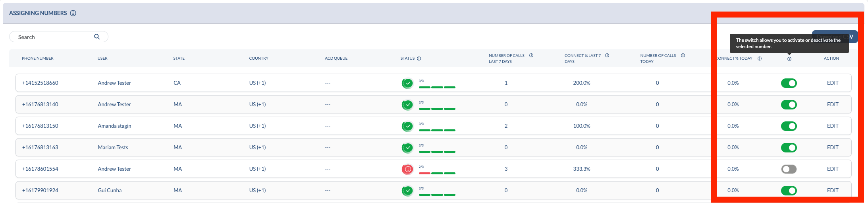Open the info icon next to Status header
This screenshot has height=203, width=868.
pyautogui.click(x=419, y=59)
